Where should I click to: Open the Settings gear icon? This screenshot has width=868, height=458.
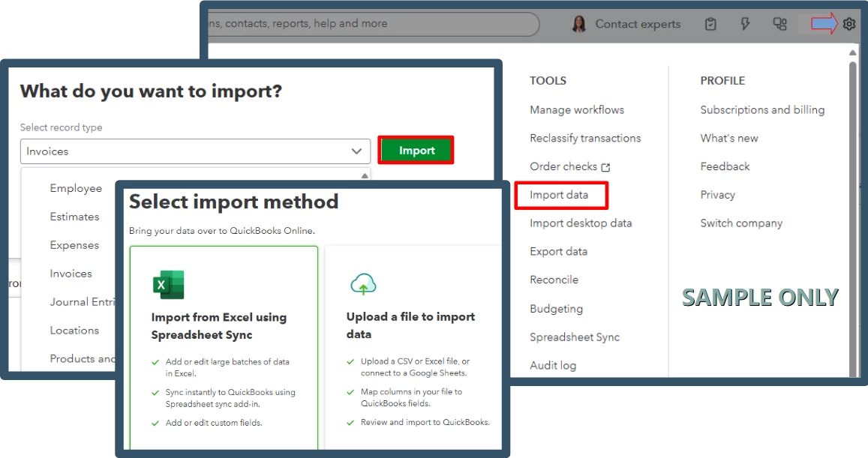click(849, 24)
